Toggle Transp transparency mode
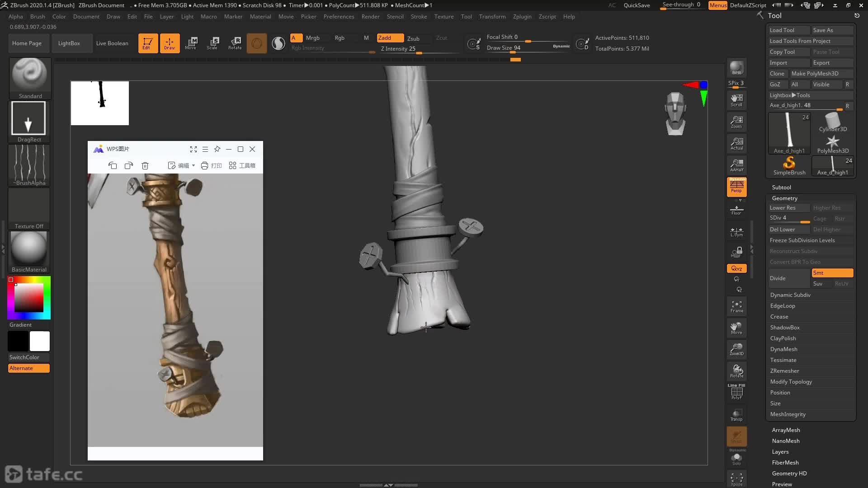 pyautogui.click(x=736, y=415)
